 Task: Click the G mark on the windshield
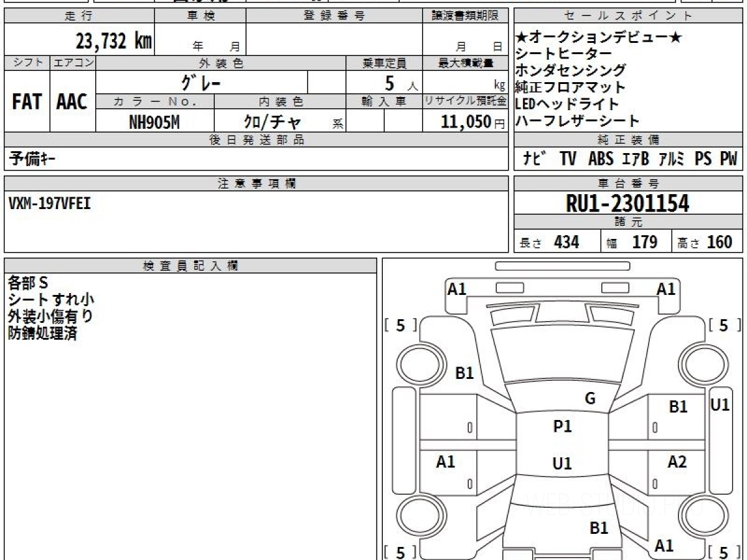590,399
